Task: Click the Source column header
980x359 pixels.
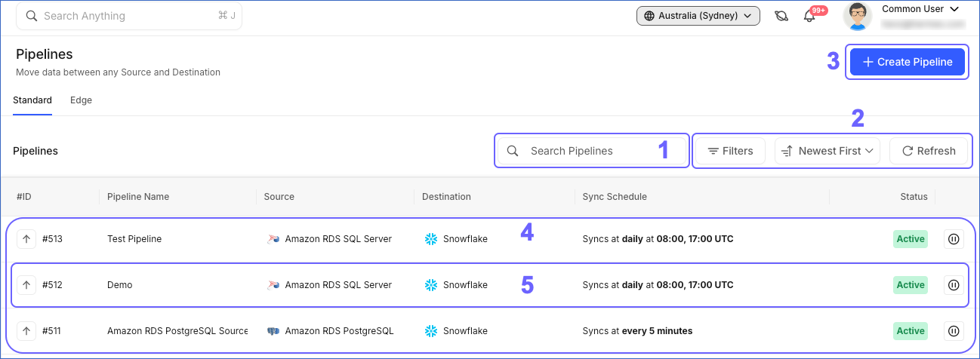Action: tap(279, 197)
